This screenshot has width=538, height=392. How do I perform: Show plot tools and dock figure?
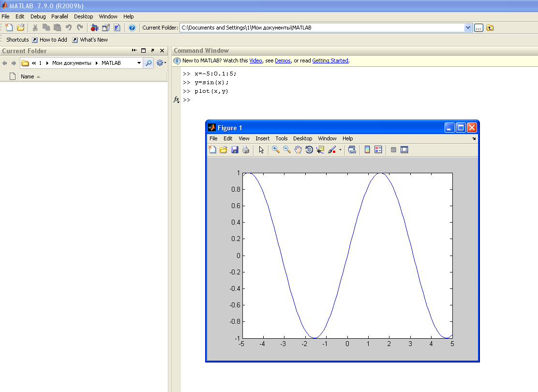tap(404, 150)
